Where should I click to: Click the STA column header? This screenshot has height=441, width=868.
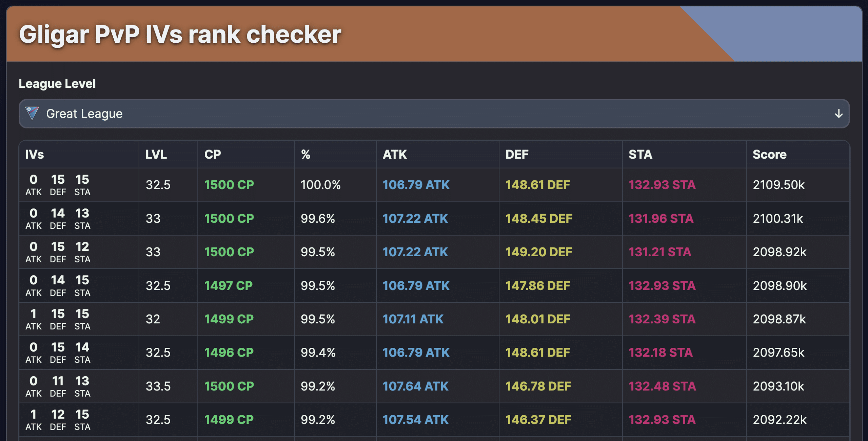pos(640,155)
